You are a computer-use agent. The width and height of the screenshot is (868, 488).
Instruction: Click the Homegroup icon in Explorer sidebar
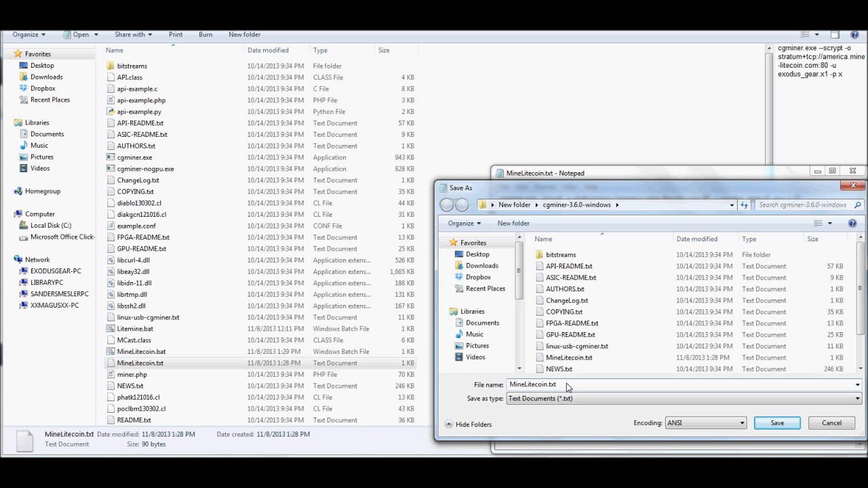coord(18,191)
